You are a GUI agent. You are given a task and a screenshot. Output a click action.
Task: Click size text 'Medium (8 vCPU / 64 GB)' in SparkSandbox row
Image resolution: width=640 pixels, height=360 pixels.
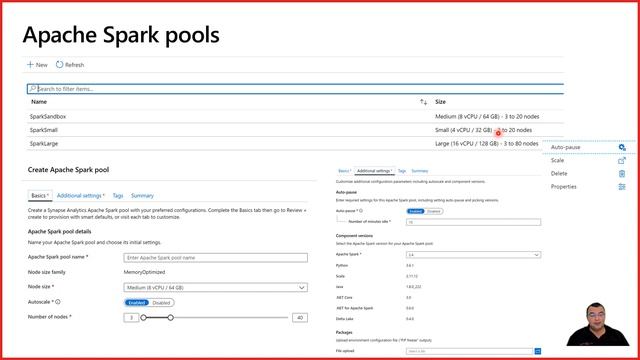pos(467,117)
